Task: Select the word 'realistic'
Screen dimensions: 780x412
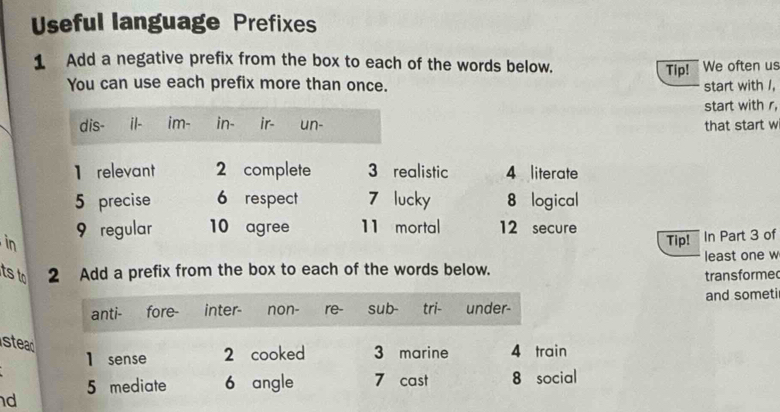Action: point(421,172)
